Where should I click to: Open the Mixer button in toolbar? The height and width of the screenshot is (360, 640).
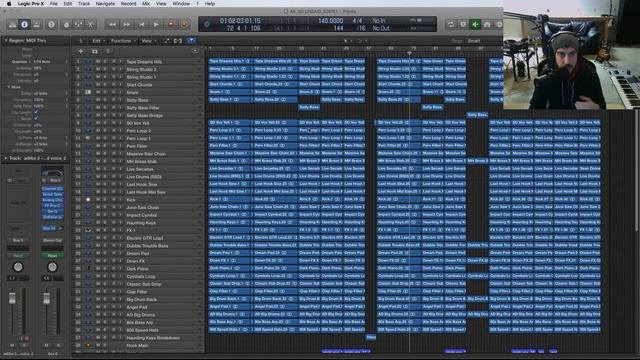click(x=78, y=24)
